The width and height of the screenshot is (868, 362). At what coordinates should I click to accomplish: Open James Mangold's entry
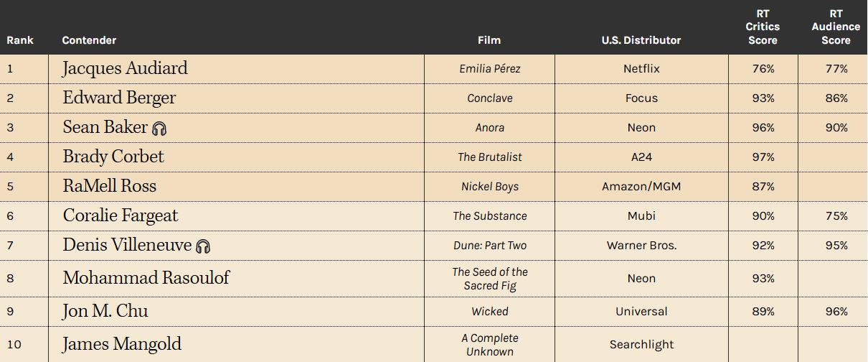point(122,344)
